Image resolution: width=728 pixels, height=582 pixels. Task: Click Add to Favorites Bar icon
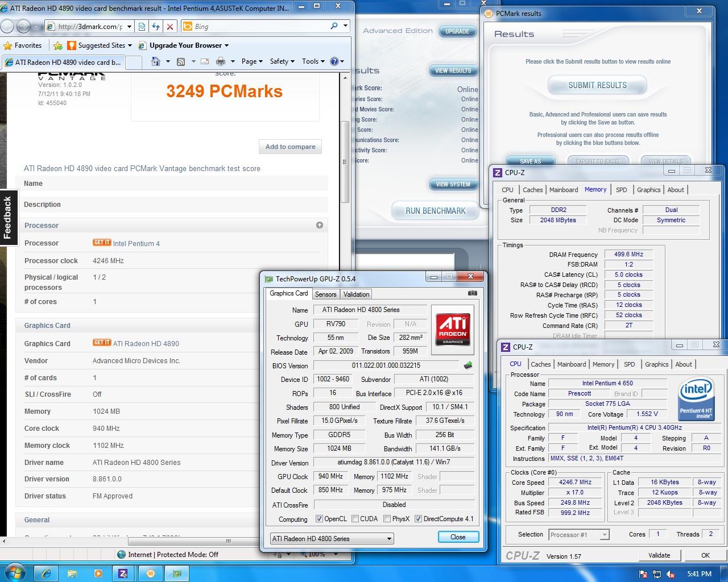(57, 45)
